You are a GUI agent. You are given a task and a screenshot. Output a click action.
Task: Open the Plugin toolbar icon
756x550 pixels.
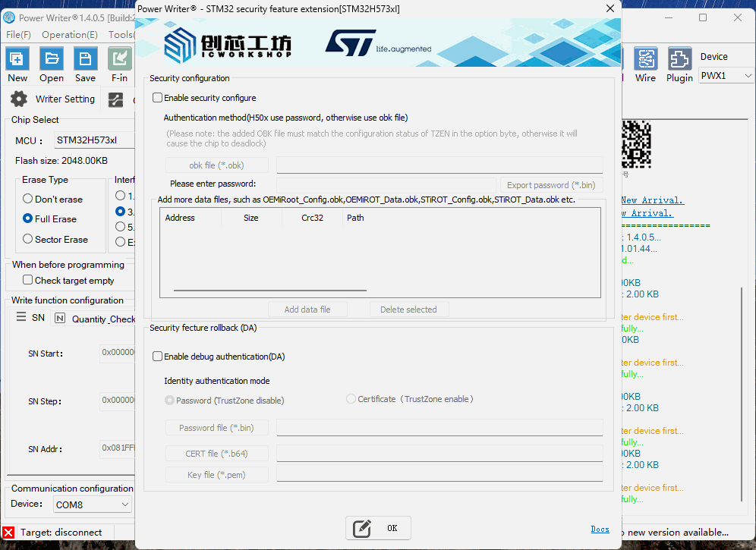point(679,59)
